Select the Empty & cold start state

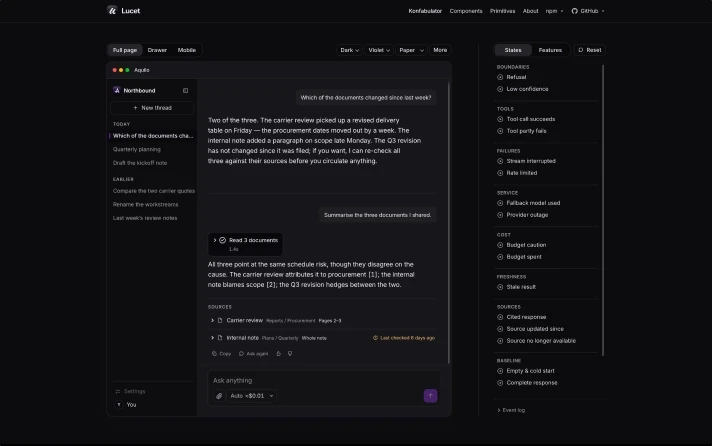point(526,371)
